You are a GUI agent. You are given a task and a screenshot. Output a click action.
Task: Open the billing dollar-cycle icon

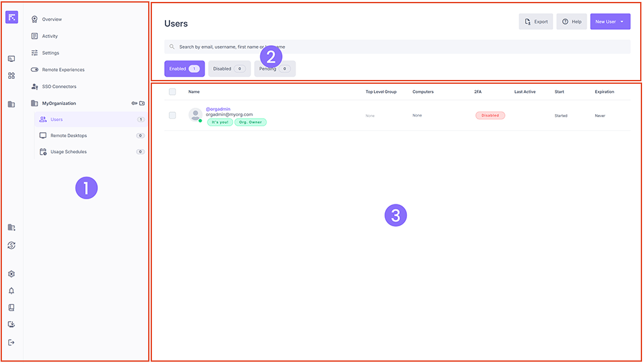coord(11,245)
